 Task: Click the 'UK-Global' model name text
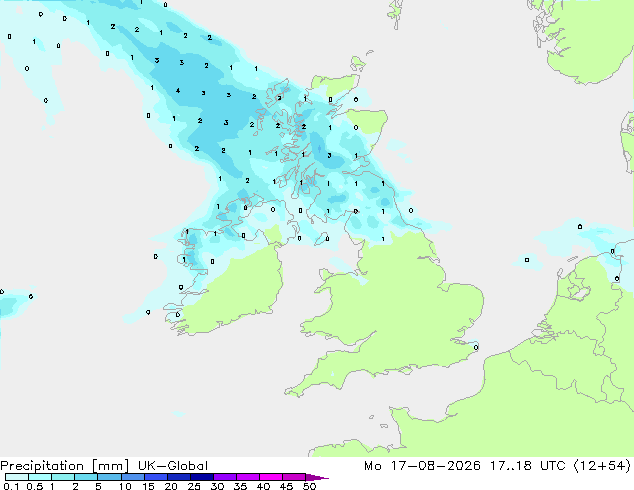[x=173, y=466]
